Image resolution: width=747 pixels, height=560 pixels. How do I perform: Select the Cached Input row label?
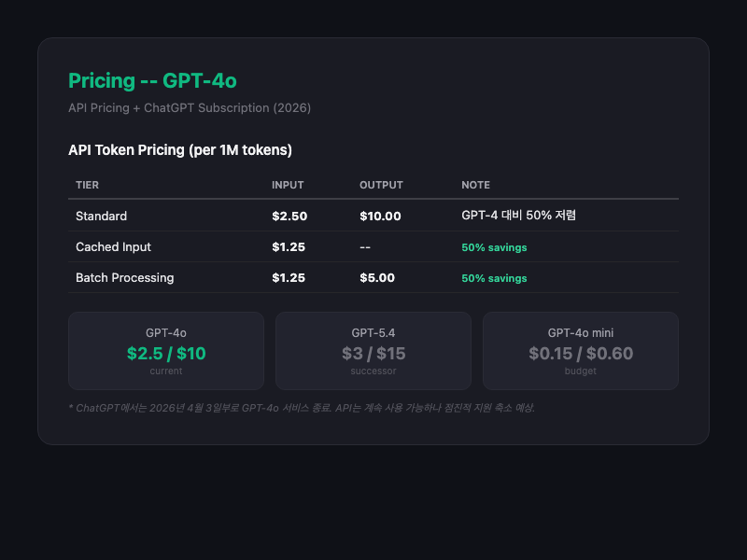(113, 246)
